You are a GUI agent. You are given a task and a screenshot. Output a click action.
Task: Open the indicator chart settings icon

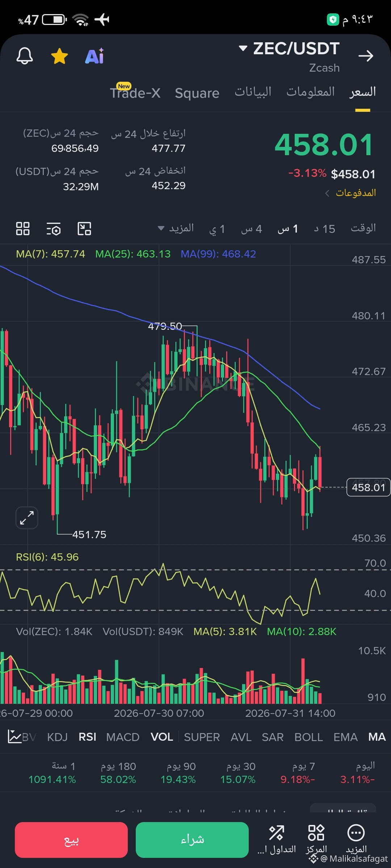click(x=14, y=737)
